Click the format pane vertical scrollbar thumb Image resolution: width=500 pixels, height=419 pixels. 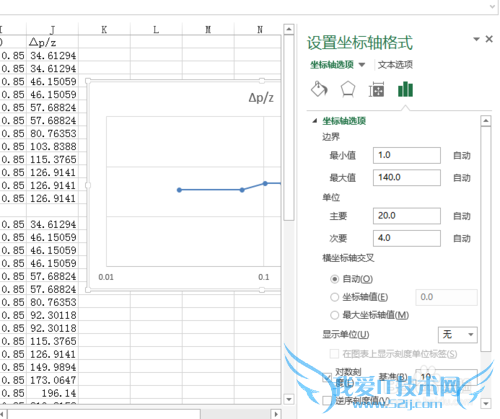tap(486, 238)
